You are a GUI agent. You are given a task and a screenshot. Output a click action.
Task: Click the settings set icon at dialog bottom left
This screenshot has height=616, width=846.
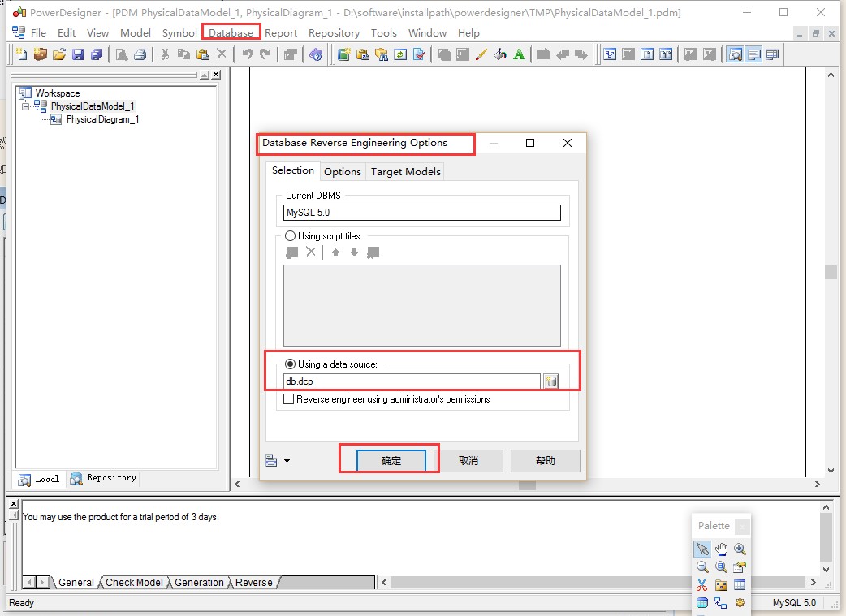(271, 461)
